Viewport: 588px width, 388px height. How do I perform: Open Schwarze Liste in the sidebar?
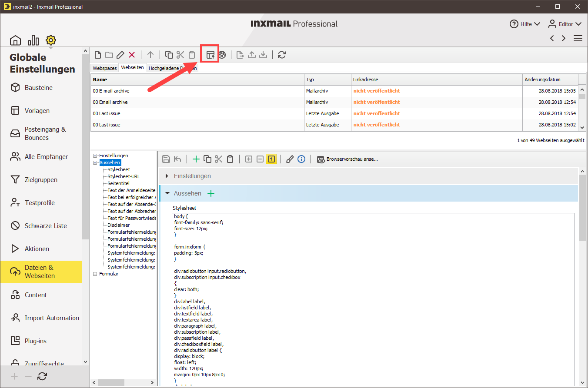[x=41, y=226]
